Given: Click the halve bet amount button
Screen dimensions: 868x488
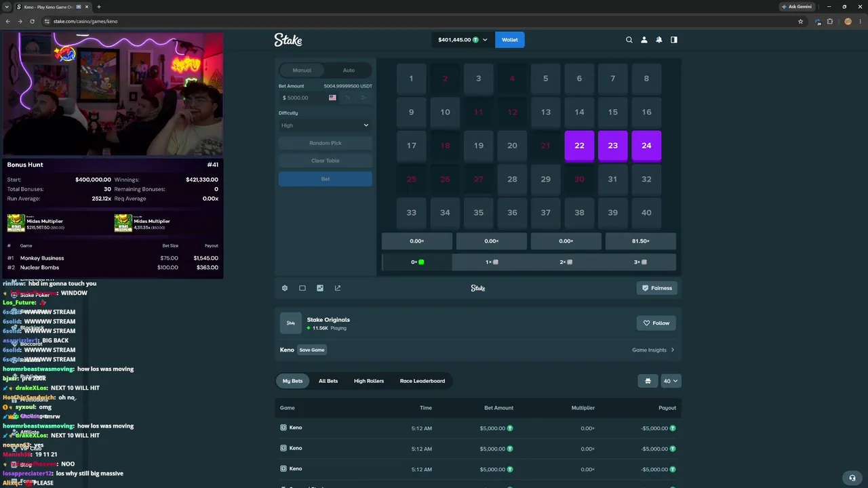Looking at the screenshot, I should point(349,98).
